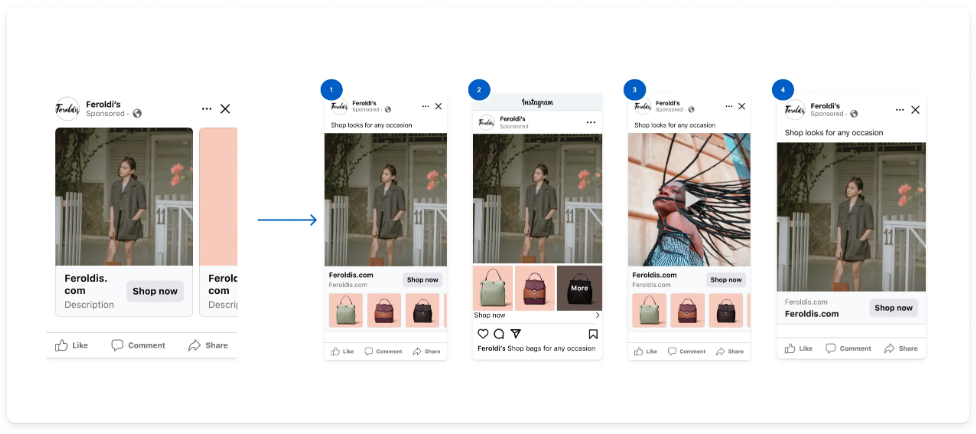
Task: Click Shop now on ad variant 1
Action: point(423,280)
